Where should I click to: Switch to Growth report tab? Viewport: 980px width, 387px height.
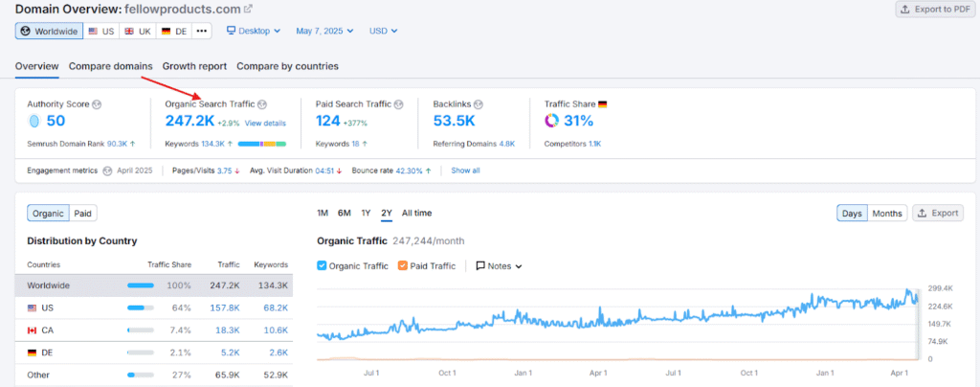point(194,66)
